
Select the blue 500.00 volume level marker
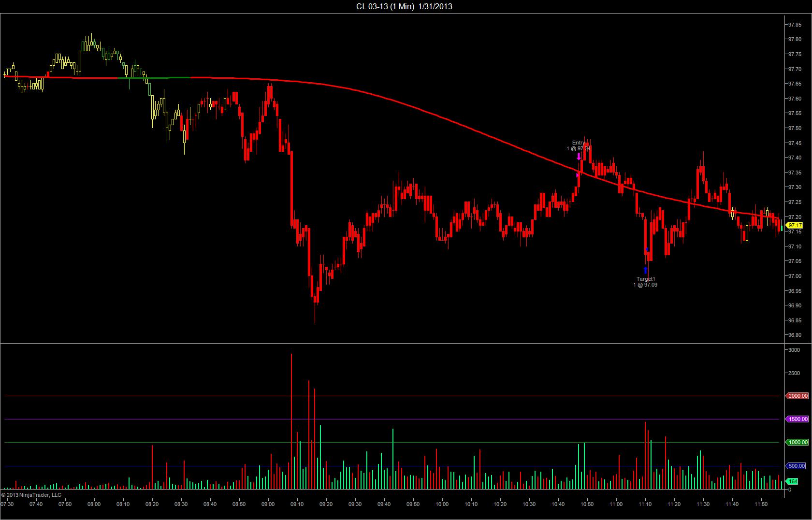tap(796, 466)
